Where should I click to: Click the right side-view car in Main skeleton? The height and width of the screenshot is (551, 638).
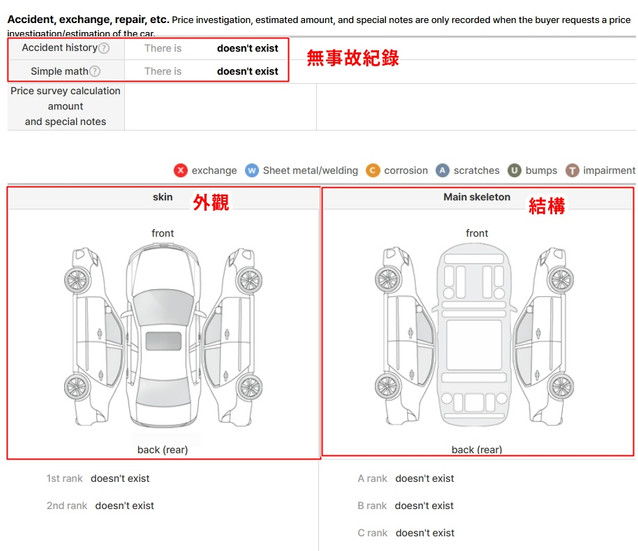(544, 336)
